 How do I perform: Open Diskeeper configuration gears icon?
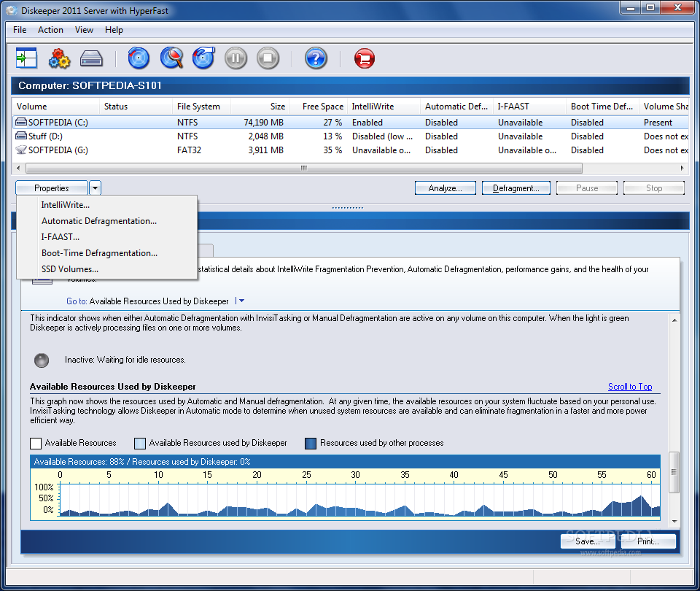[59, 58]
